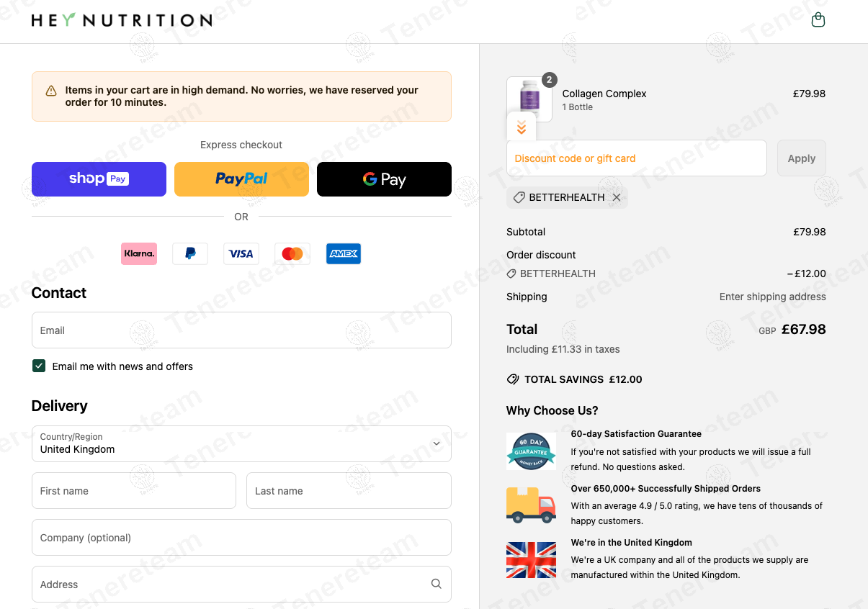Screen dimensions: 868x609
Task: Click the Amex card icon
Action: tap(344, 253)
